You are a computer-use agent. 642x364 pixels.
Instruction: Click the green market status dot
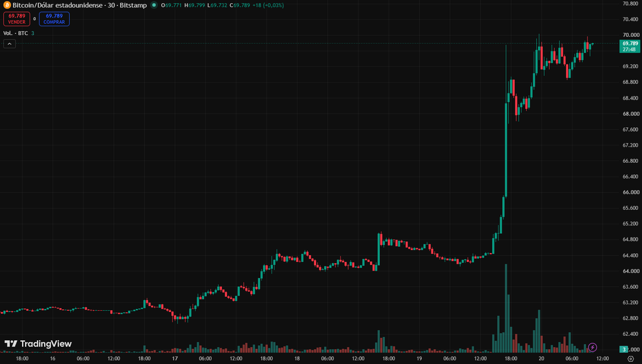[154, 5]
